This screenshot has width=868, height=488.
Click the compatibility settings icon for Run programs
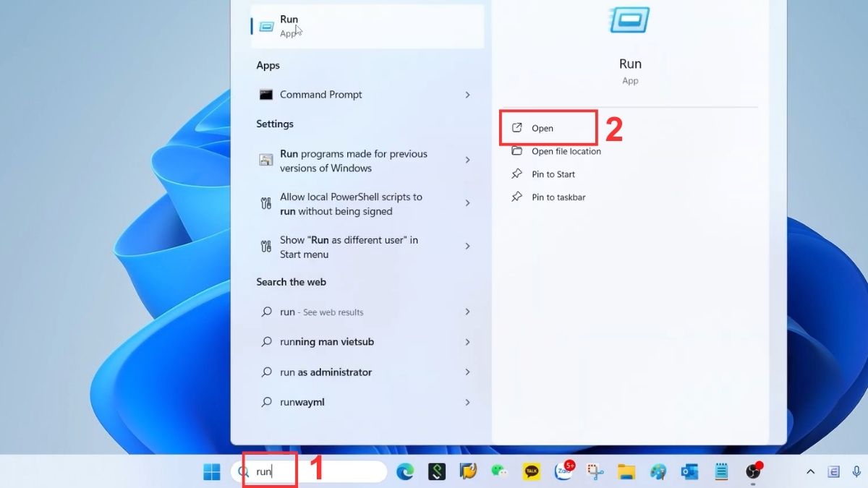[x=265, y=160]
